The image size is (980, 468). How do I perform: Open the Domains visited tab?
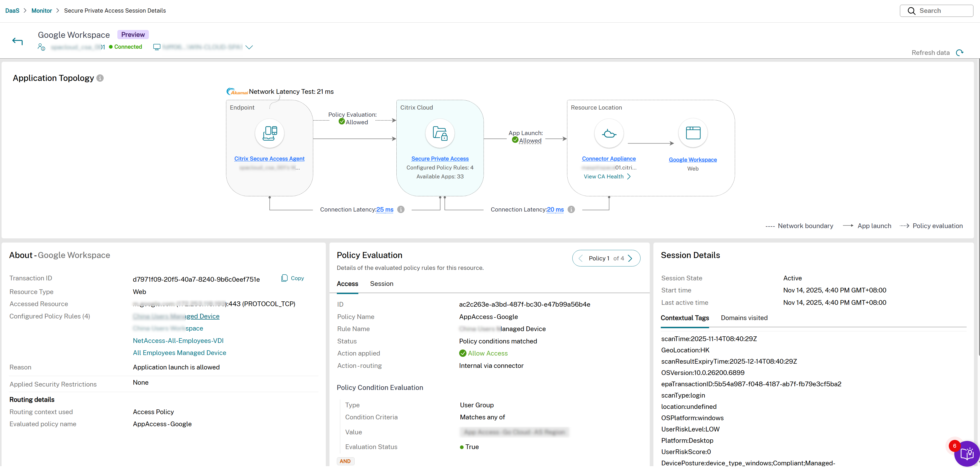click(744, 318)
